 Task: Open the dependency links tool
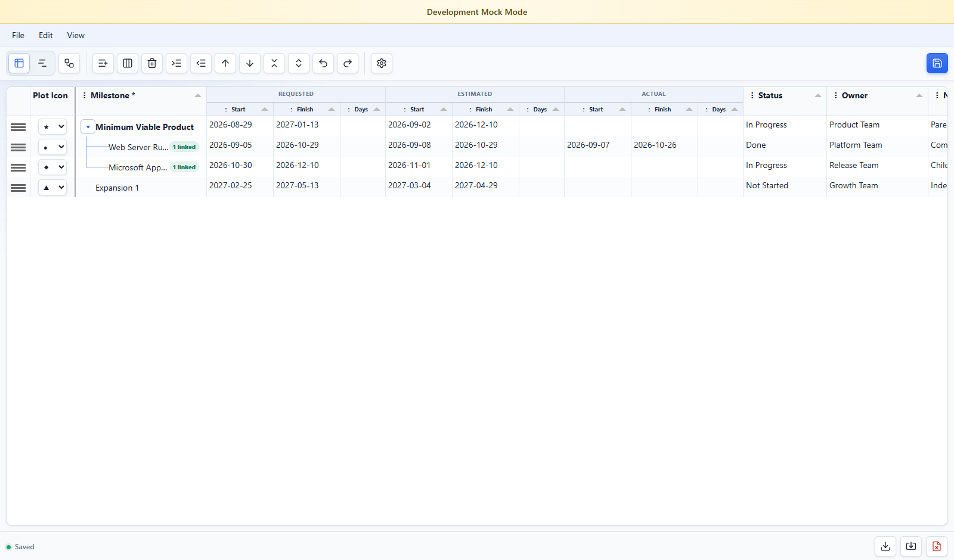click(69, 63)
